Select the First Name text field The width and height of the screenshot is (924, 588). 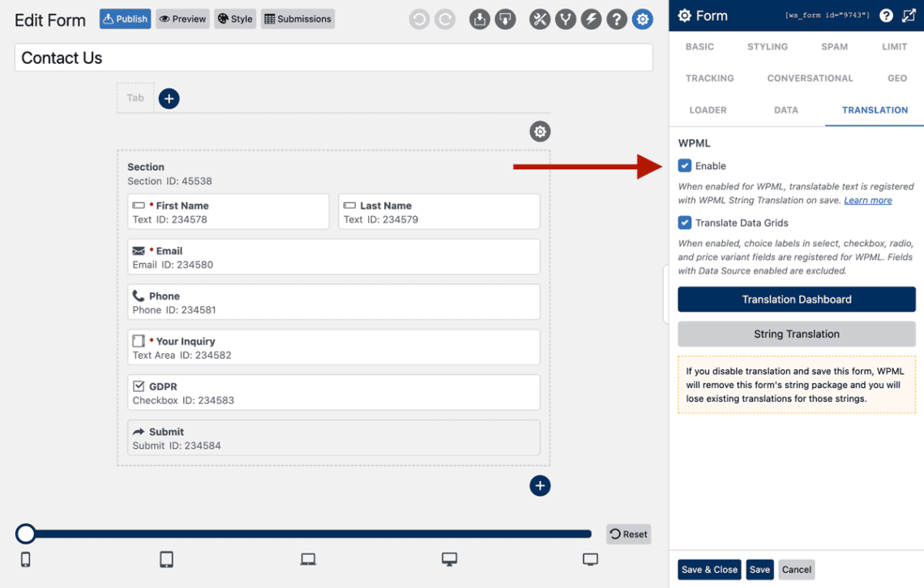228,212
